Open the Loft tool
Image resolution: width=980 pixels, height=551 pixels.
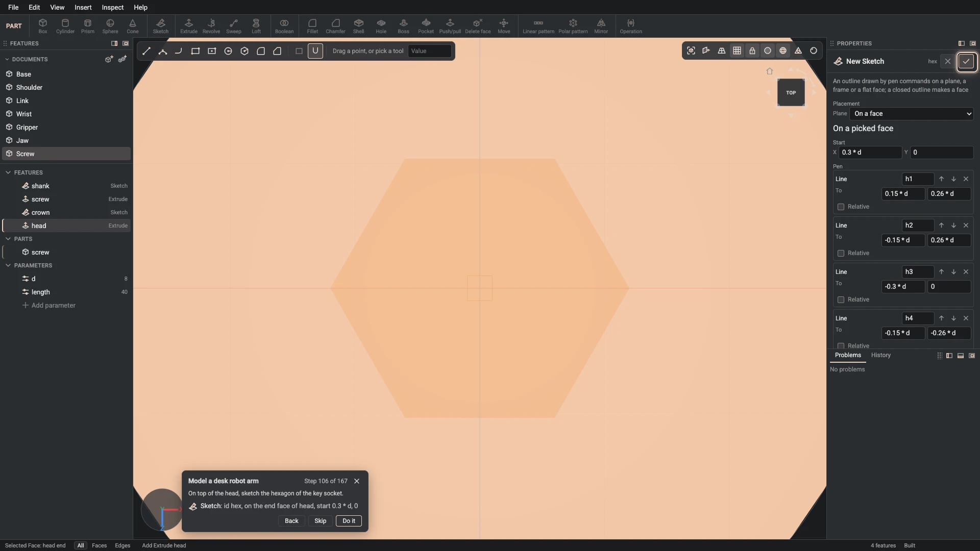coord(256,26)
